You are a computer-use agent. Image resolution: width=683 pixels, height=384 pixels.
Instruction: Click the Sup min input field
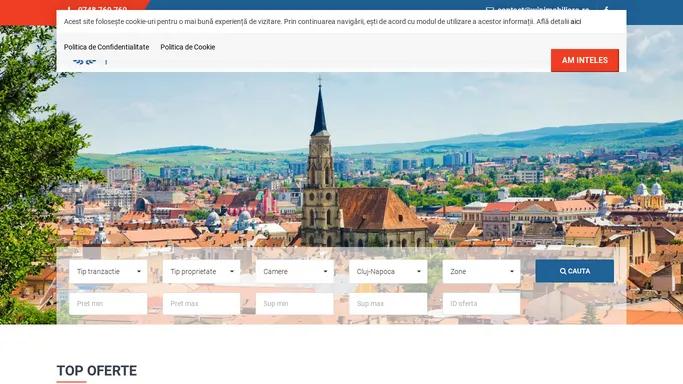pyautogui.click(x=294, y=303)
